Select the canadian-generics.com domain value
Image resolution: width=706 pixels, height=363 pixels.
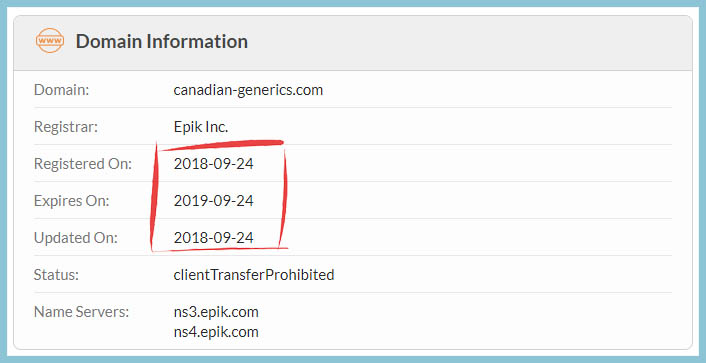point(248,90)
